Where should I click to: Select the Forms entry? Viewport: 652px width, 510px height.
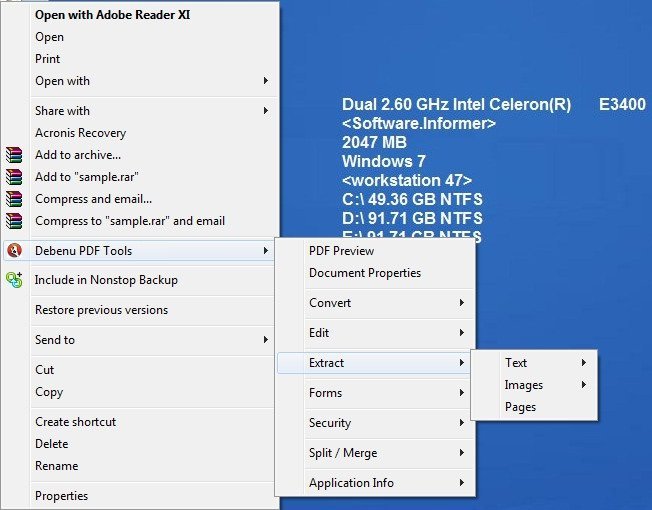pos(375,393)
